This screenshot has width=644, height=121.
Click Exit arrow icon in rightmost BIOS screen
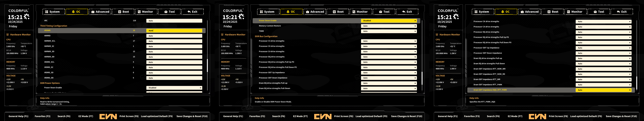[618, 12]
